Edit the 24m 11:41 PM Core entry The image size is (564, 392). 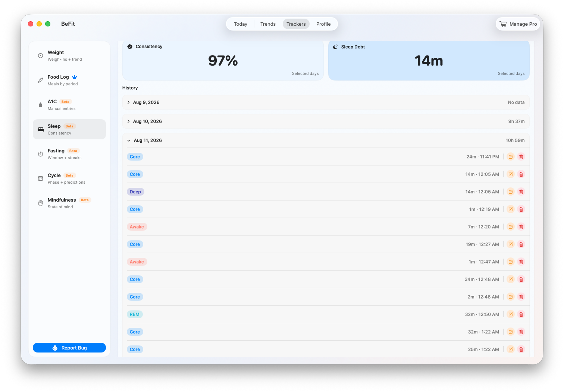pyautogui.click(x=511, y=157)
